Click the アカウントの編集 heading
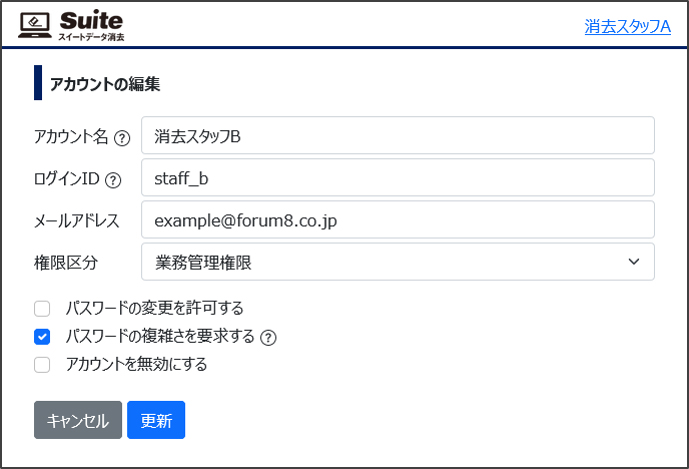 tap(105, 84)
